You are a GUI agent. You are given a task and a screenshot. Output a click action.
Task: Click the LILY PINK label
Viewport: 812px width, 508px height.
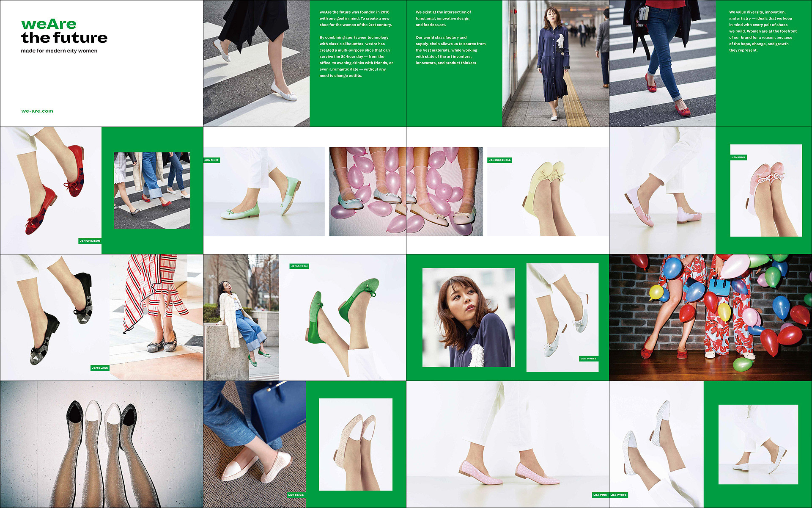600,495
